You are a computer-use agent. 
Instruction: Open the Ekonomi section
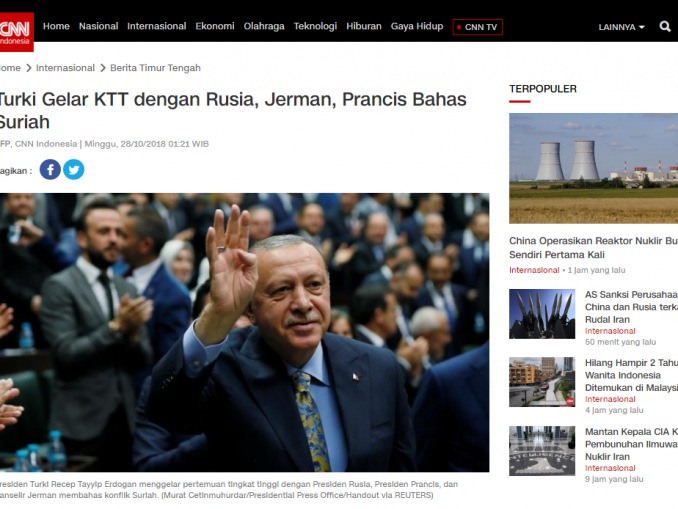click(x=215, y=26)
